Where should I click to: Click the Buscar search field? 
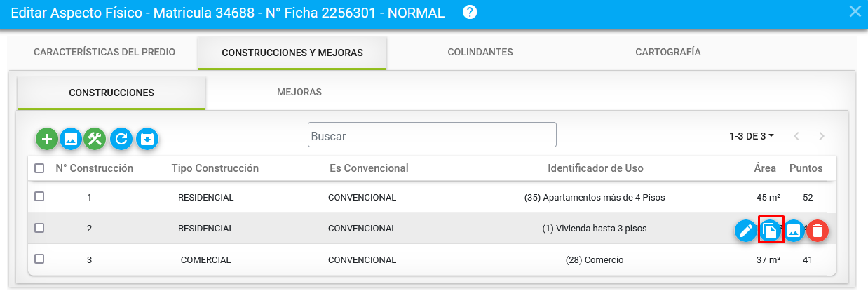tap(432, 135)
